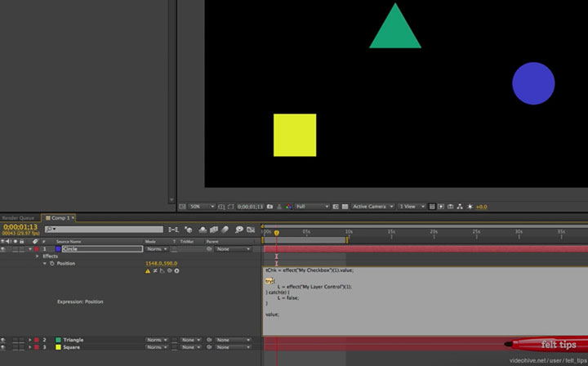Expand the Square layer twirl arrow

click(x=30, y=347)
